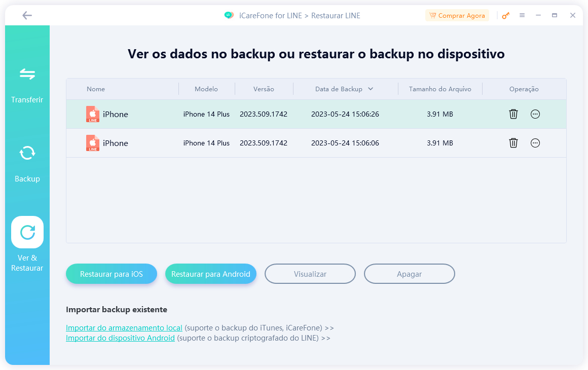Select the Ver & Restaurar sidebar icon
This screenshot has width=588, height=370.
[x=27, y=232]
